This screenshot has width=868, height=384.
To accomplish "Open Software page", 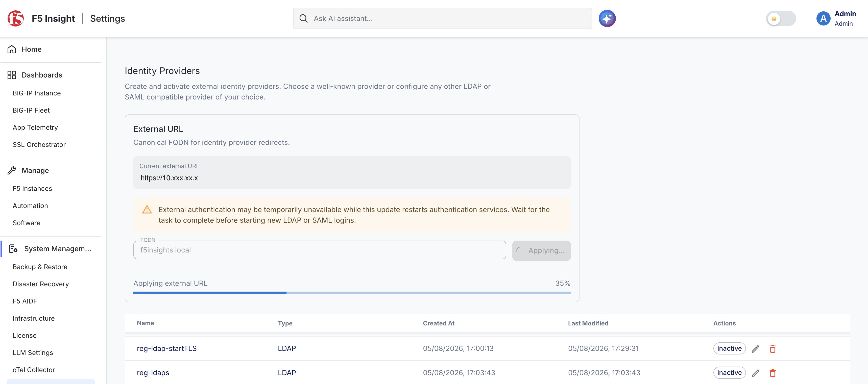I will tap(26, 223).
